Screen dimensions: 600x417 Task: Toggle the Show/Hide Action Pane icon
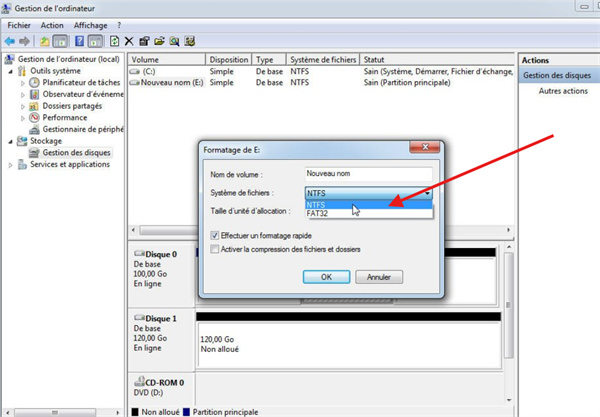click(95, 41)
